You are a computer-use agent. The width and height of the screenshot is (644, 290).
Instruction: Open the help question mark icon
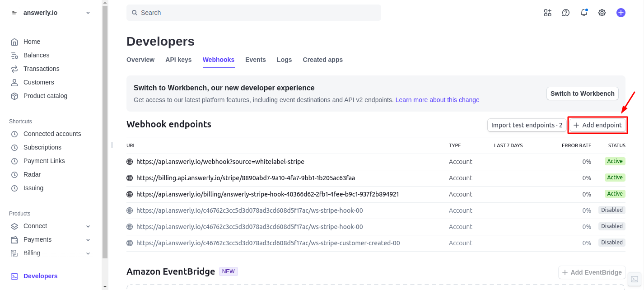(566, 13)
